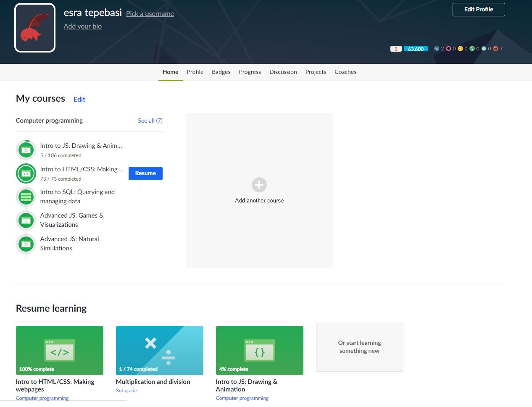Image resolution: width=532 pixels, height=407 pixels.
Task: Click the esra tepebasi name heading
Action: pos(93,13)
